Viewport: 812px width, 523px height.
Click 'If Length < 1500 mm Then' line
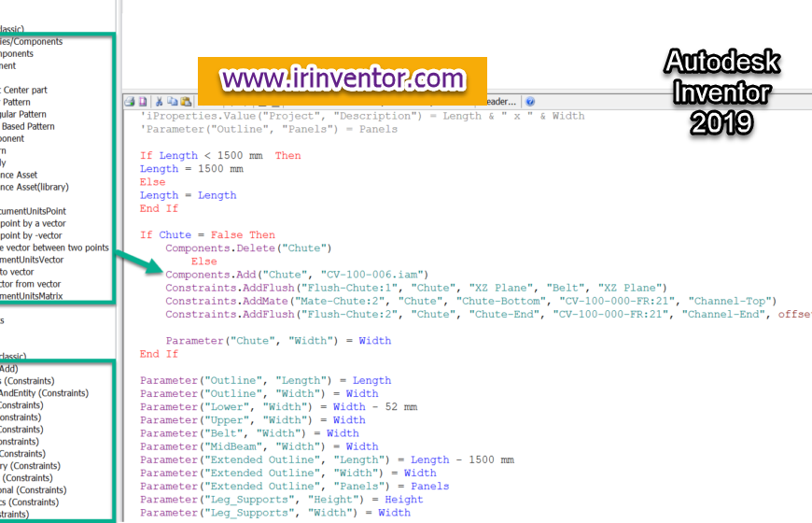[220, 156]
